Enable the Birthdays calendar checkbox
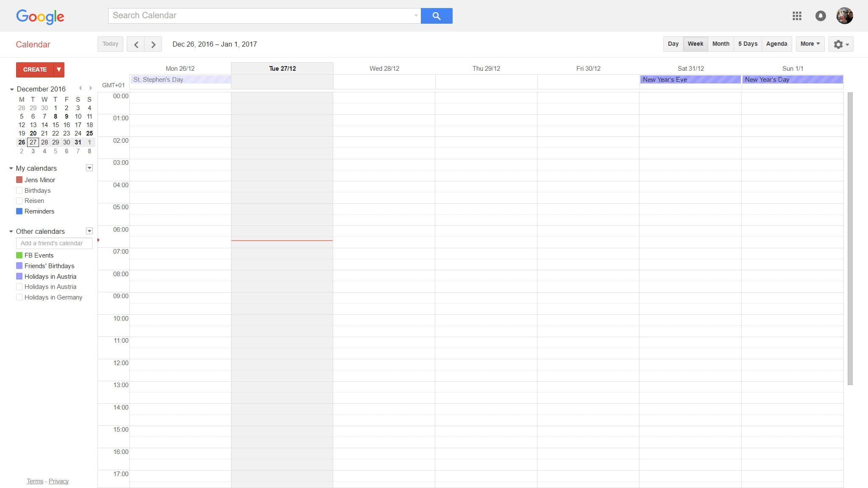This screenshot has width=868, height=488. (x=19, y=191)
